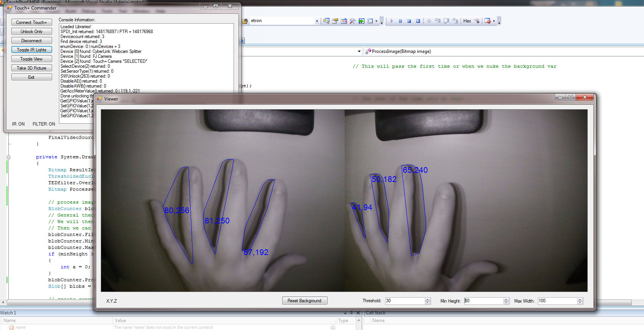Click the Reset Background button in Viewer
Viewport: 644px width, 330px height.
point(305,301)
